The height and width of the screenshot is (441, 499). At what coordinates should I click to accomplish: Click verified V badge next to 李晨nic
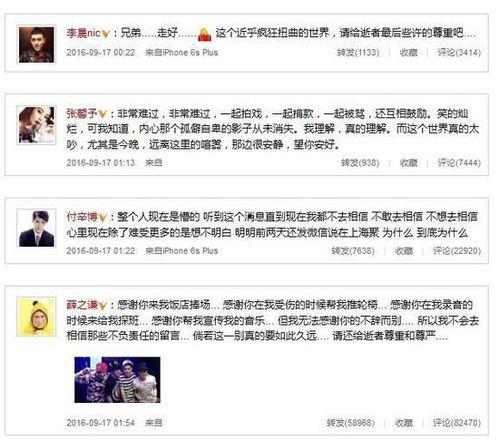[x=105, y=34]
